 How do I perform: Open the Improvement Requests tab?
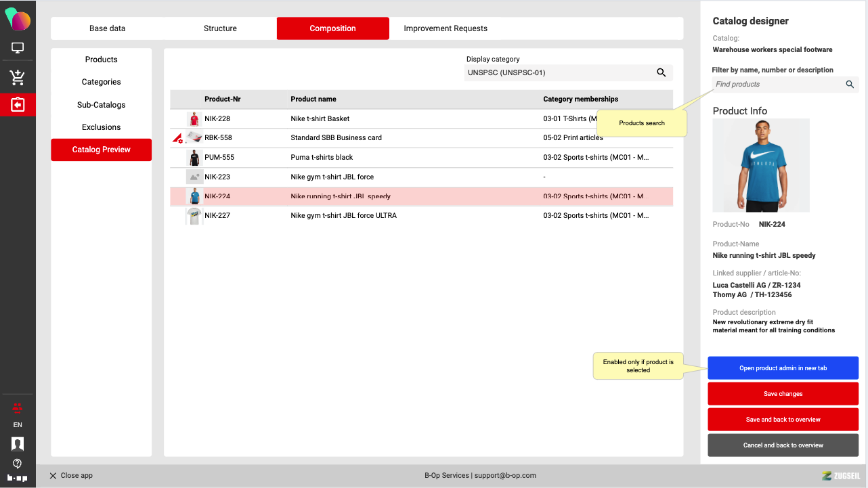coord(446,28)
